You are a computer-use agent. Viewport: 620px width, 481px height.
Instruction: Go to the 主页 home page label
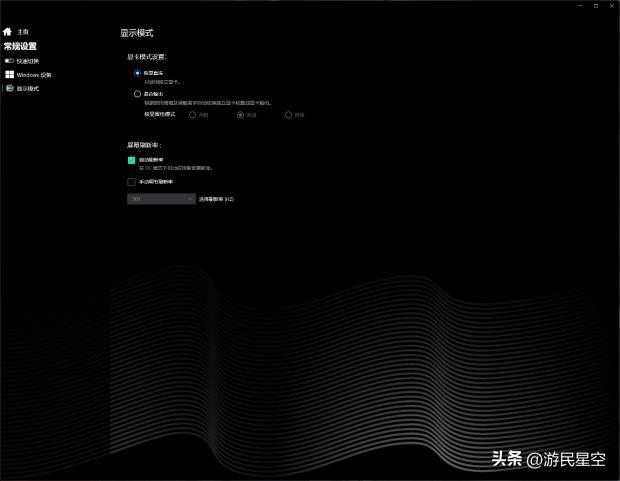coord(23,32)
